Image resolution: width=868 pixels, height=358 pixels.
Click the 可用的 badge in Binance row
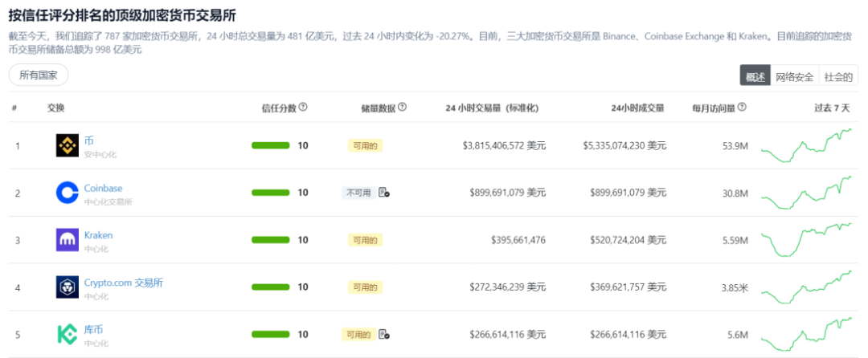pyautogui.click(x=366, y=146)
